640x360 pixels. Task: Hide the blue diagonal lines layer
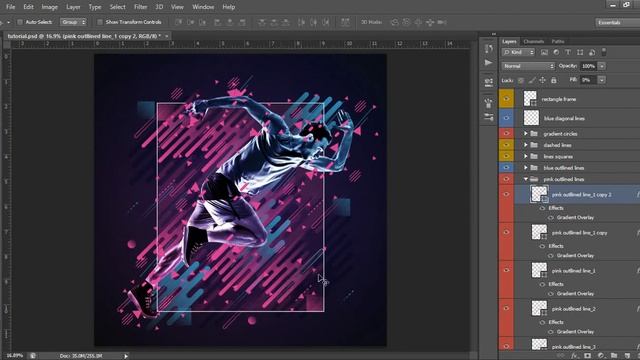coord(506,118)
